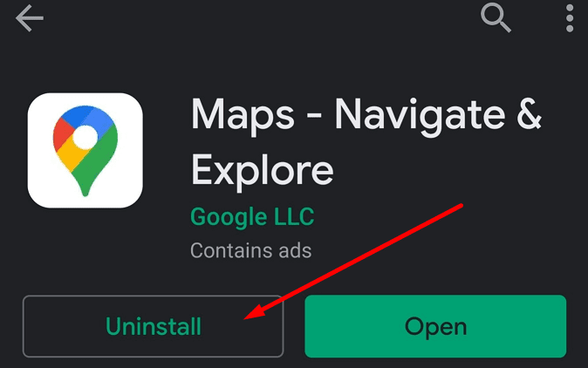Viewport: 588px width, 368px height.
Task: Click the green filled Open button
Action: pos(435,326)
